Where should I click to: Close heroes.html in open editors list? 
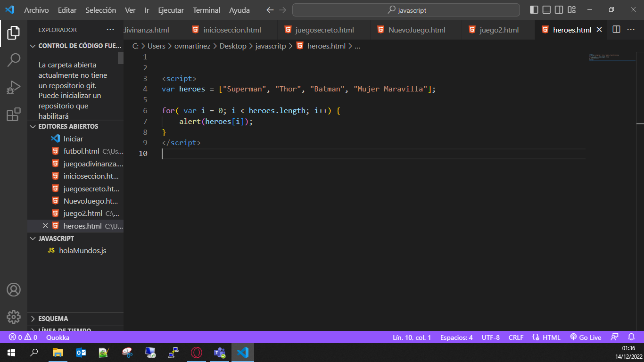pos(46,226)
